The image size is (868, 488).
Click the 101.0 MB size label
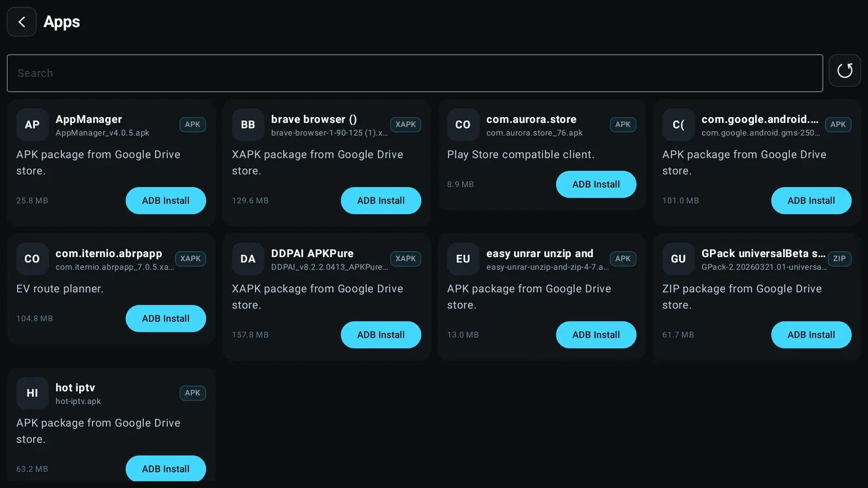tap(680, 201)
